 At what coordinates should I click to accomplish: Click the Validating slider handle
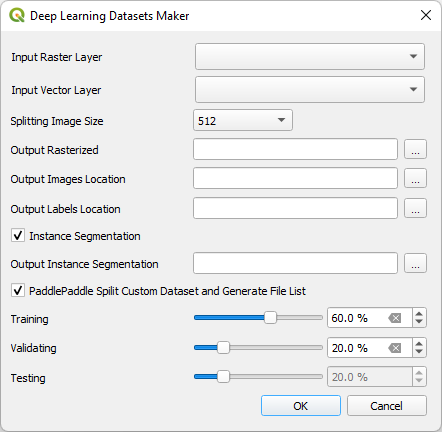click(223, 348)
